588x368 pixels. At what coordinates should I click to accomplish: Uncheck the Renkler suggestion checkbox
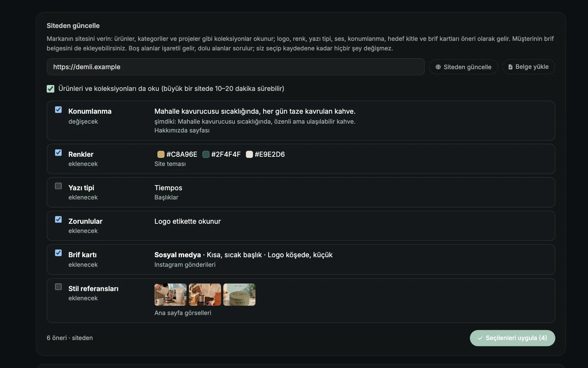58,153
